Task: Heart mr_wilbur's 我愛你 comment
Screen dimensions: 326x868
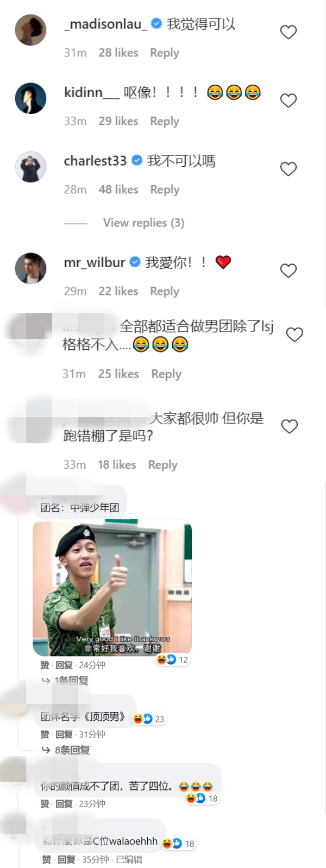Action: coord(288,271)
